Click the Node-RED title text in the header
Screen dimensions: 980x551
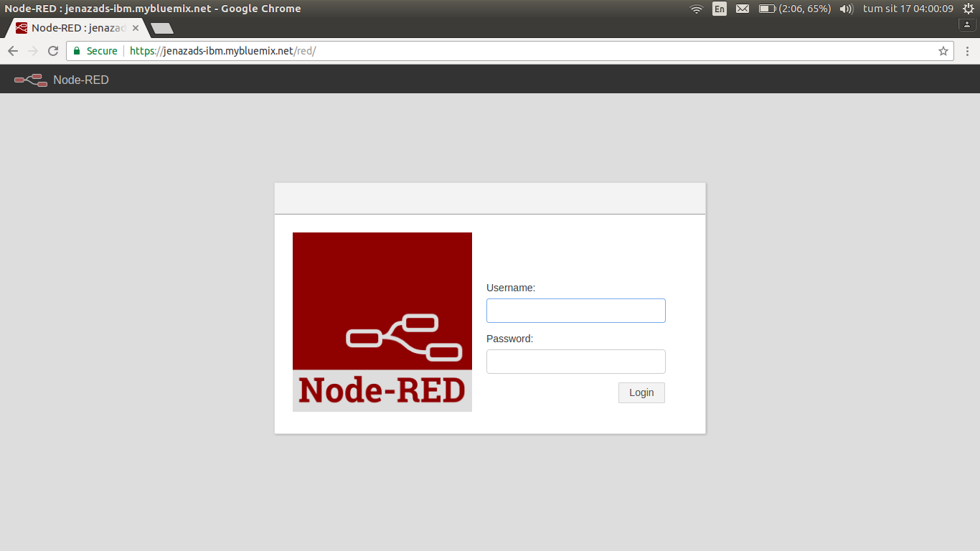point(81,80)
